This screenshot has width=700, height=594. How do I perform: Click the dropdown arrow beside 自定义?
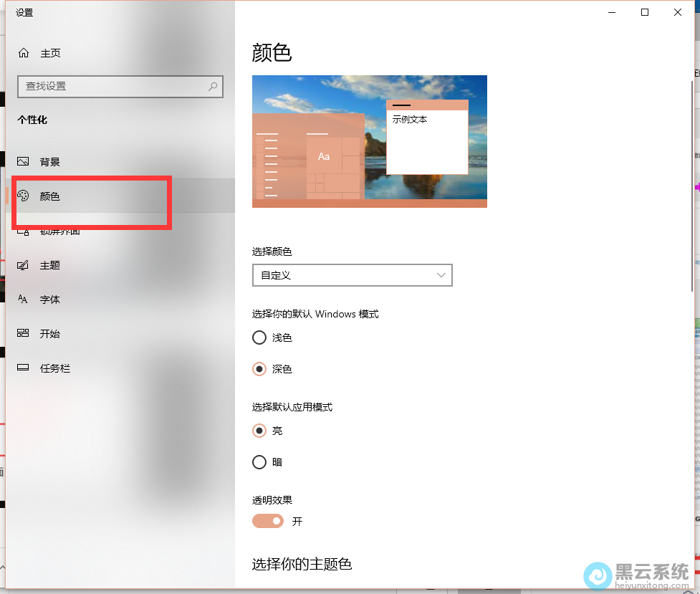point(441,275)
